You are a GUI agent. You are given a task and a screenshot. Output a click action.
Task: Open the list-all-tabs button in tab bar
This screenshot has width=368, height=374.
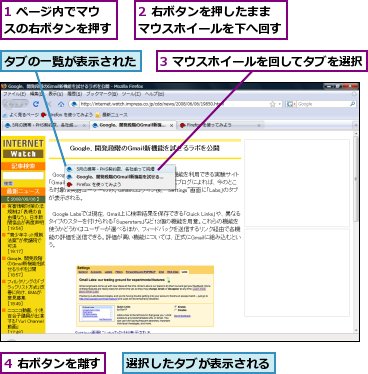(x=355, y=125)
